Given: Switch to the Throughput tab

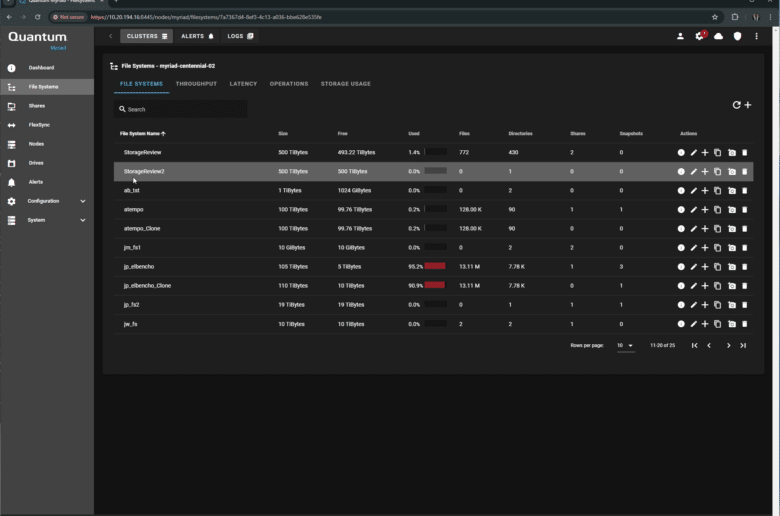Looking at the screenshot, I should click(196, 84).
